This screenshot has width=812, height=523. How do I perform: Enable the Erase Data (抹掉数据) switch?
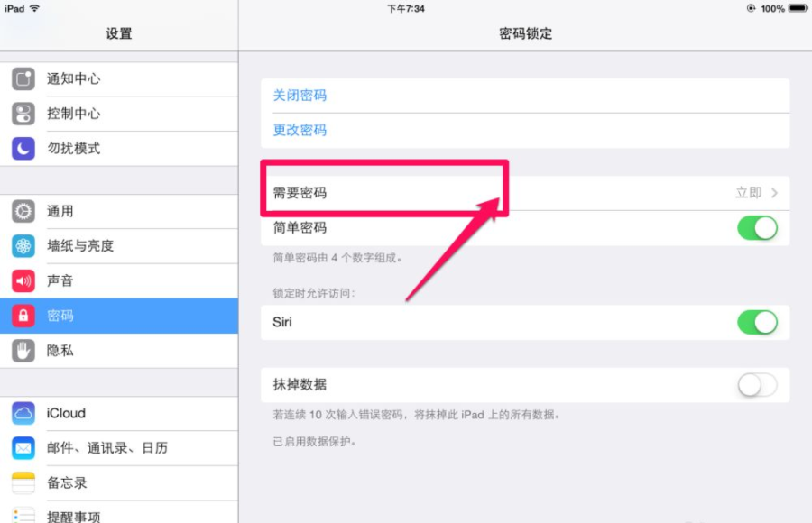coord(757,385)
